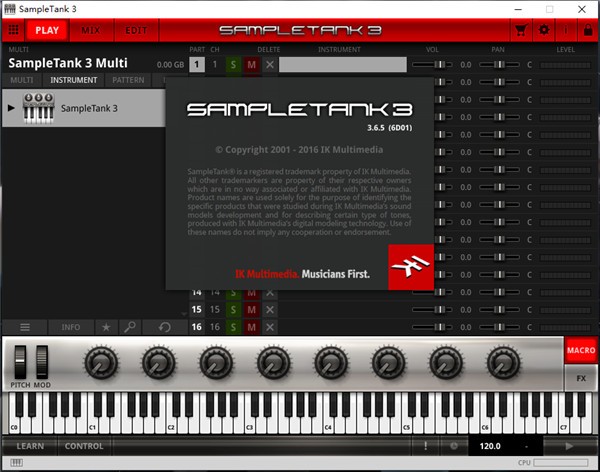Click the magnifier search icon
Screen dimensions: 600x472
tap(130, 327)
